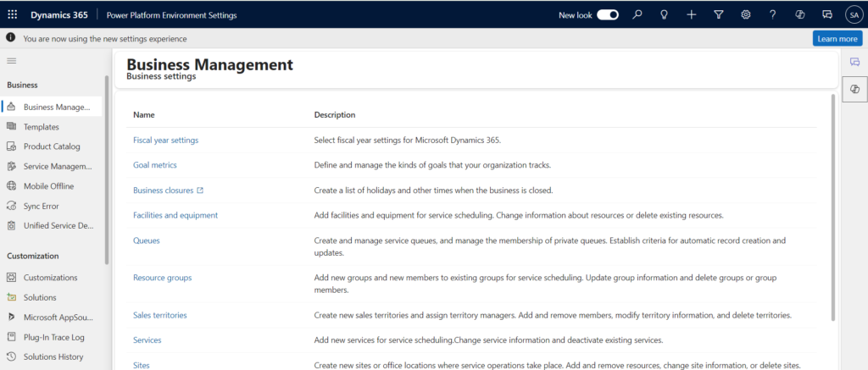Click the SA user account avatar
The height and width of the screenshot is (370, 868).
tap(853, 14)
